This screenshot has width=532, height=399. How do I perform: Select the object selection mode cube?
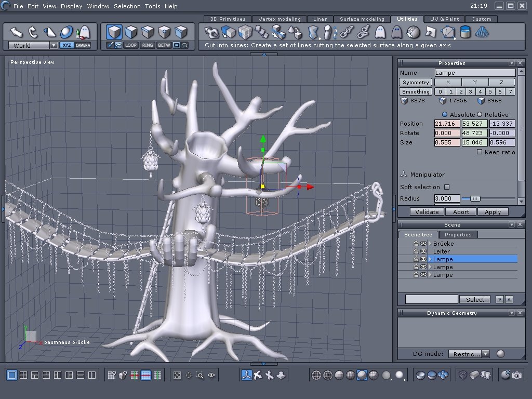114,32
